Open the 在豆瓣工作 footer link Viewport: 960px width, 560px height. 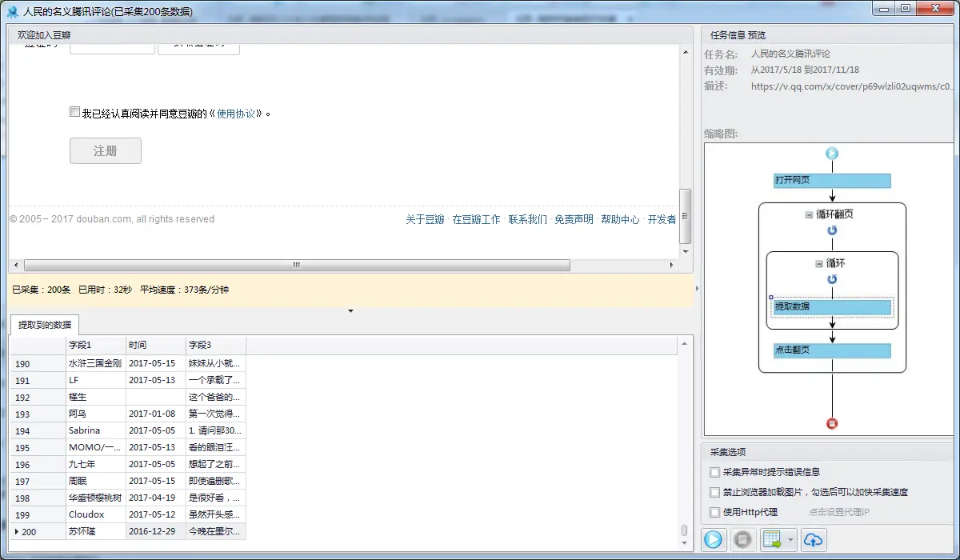[476, 219]
